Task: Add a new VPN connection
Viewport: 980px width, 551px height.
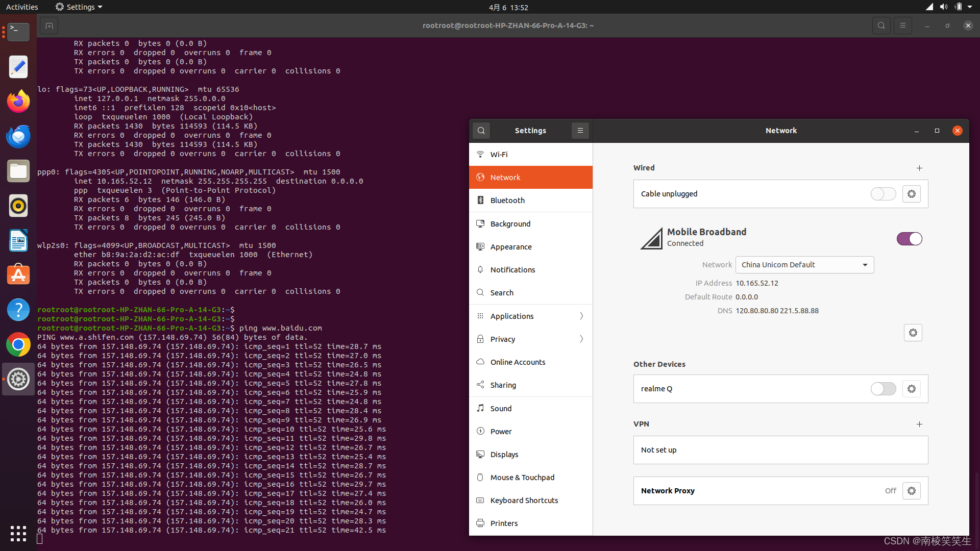Action: point(919,424)
